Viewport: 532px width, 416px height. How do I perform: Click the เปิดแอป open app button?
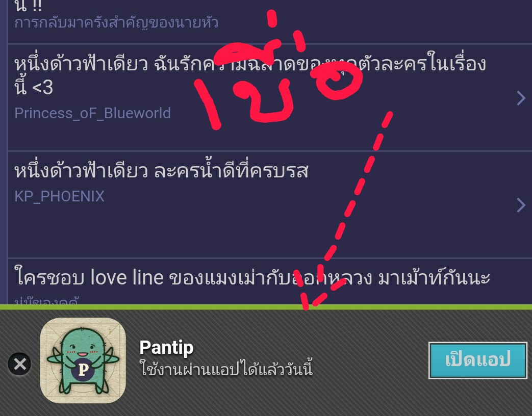[478, 360]
